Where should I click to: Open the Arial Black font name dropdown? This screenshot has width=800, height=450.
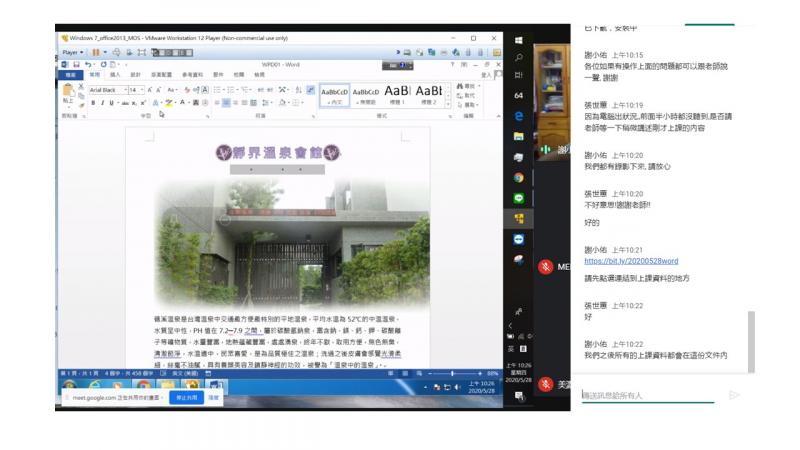click(x=126, y=90)
